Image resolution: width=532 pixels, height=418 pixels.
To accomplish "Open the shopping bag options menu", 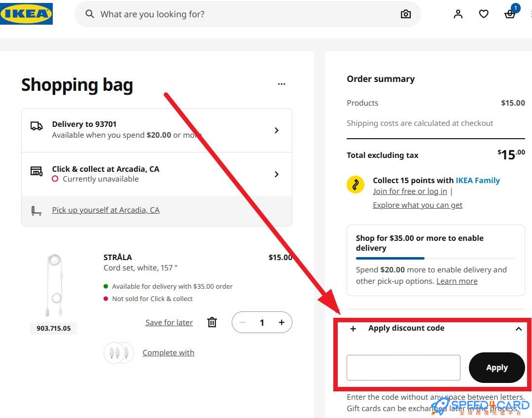I will pos(282,84).
